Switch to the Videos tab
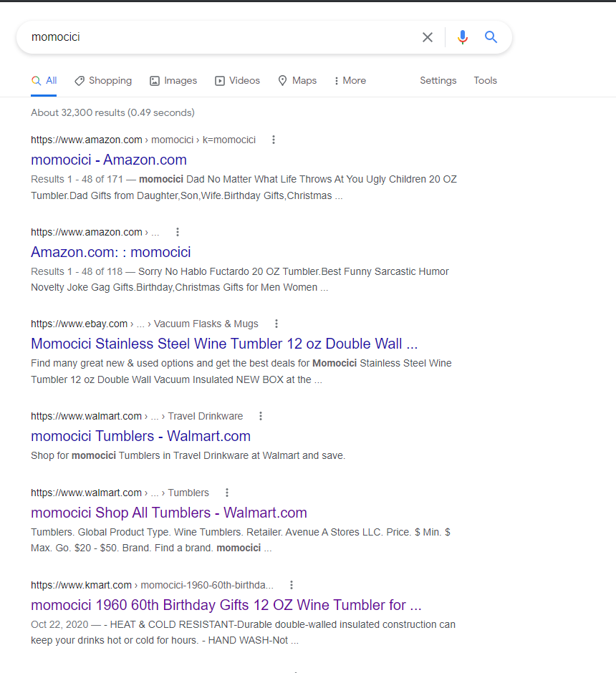The width and height of the screenshot is (616, 673). pyautogui.click(x=237, y=81)
